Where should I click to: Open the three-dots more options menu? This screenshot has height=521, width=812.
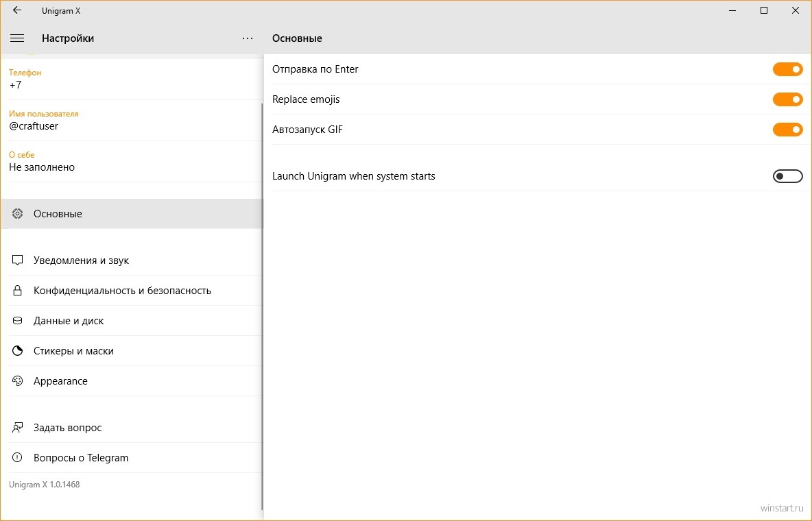(248, 38)
